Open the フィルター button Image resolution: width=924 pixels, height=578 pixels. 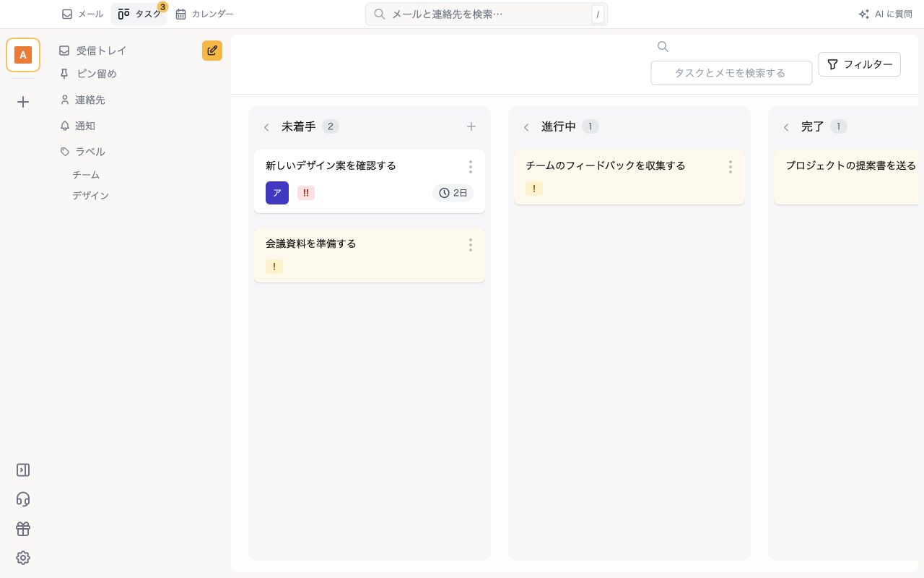859,64
